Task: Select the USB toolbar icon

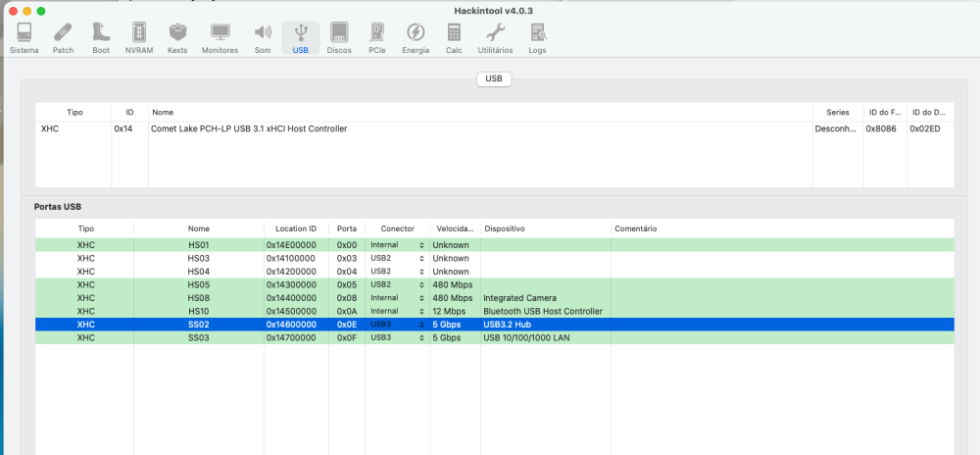Action: pyautogui.click(x=301, y=37)
